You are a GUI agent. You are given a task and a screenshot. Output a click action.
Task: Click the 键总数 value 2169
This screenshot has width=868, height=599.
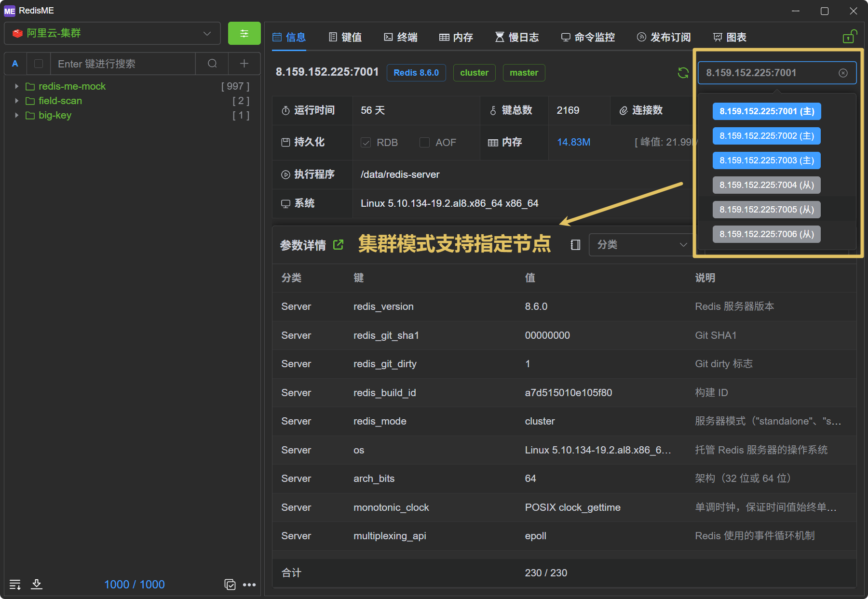[568, 110]
